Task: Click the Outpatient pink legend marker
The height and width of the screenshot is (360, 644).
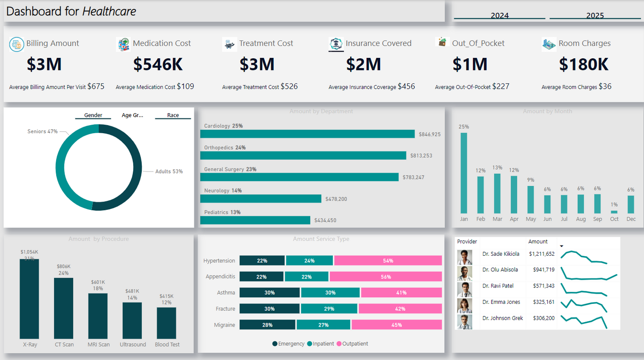Action: click(x=339, y=344)
